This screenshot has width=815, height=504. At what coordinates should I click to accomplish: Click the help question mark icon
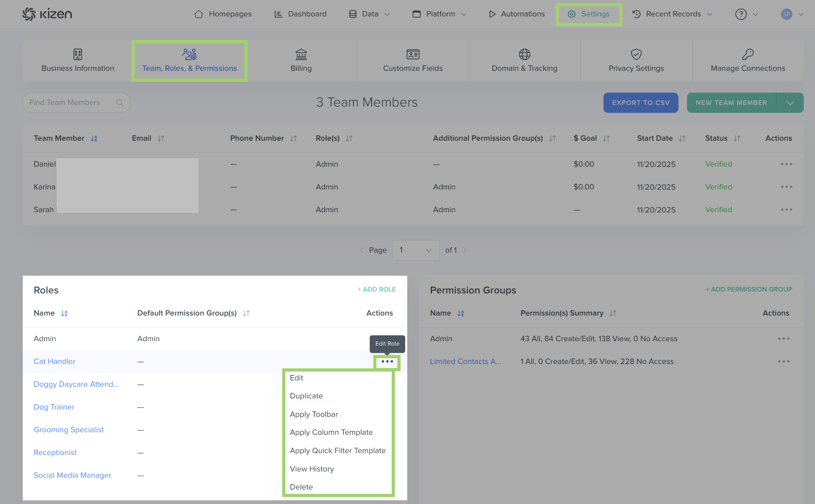coord(741,14)
